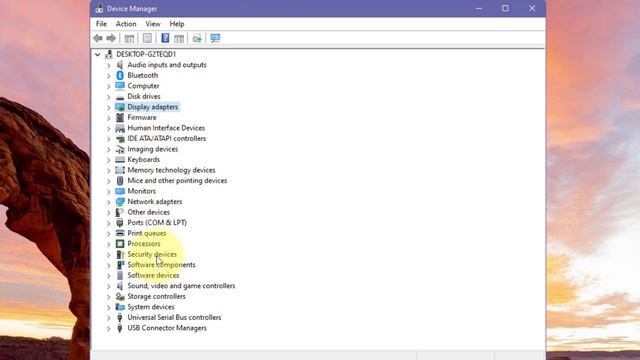Click the blue Help toolbar icon
The image size is (640, 360).
tap(165, 38)
